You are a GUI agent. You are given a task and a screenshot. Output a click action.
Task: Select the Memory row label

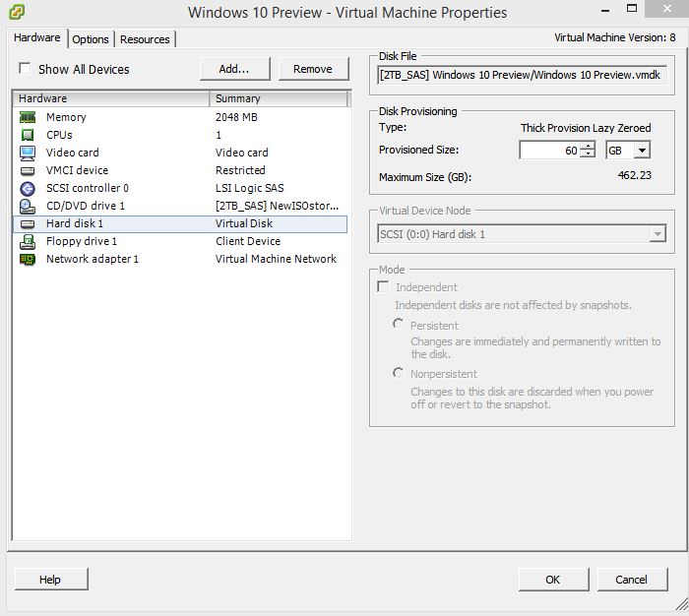pos(66,117)
